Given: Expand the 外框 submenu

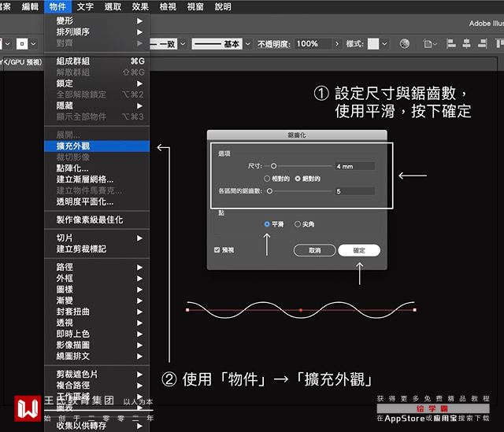Looking at the screenshot, I should click(97, 279).
